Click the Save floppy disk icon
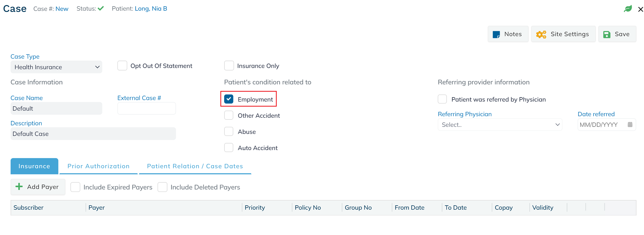The image size is (644, 235). 607,34
